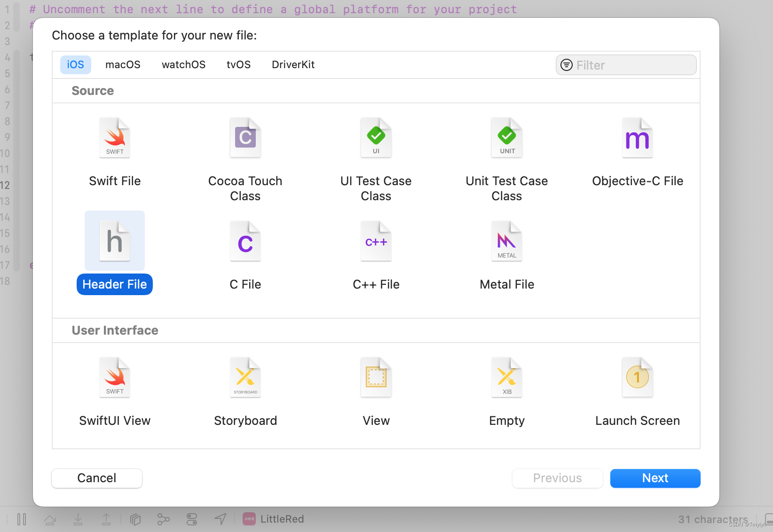Click step out icon in debug bar

tap(106, 519)
